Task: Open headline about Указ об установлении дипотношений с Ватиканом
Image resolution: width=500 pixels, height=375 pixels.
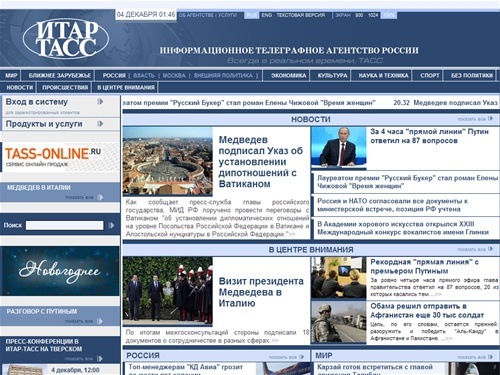Action: [x=261, y=162]
